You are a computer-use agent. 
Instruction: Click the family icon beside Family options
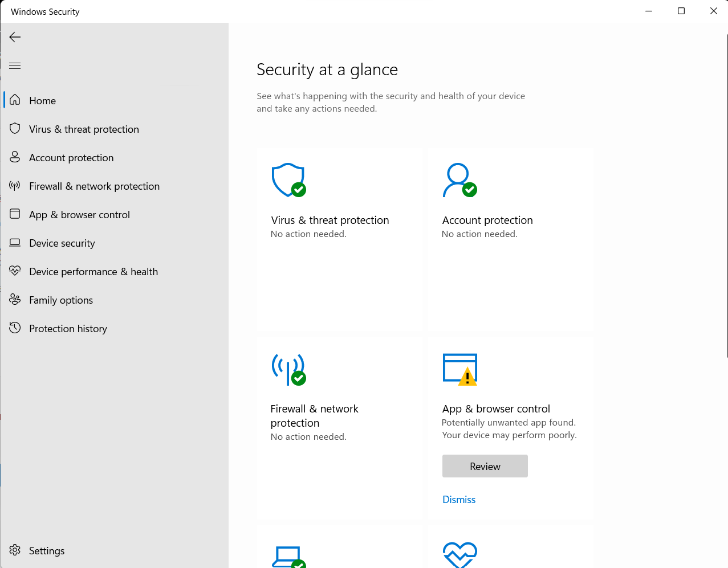pyautogui.click(x=15, y=300)
